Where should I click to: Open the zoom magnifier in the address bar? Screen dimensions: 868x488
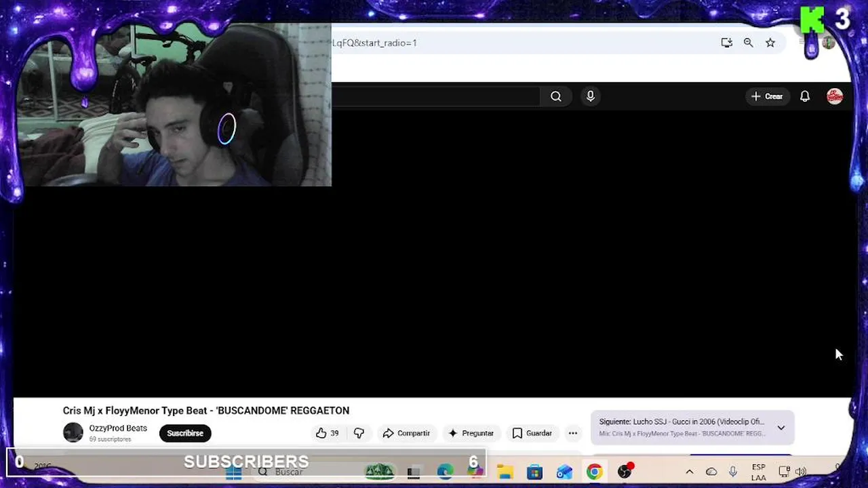pyautogui.click(x=748, y=43)
